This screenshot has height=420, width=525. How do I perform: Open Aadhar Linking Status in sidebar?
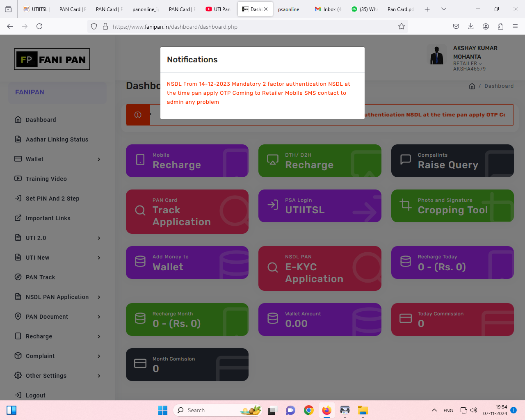click(57, 139)
